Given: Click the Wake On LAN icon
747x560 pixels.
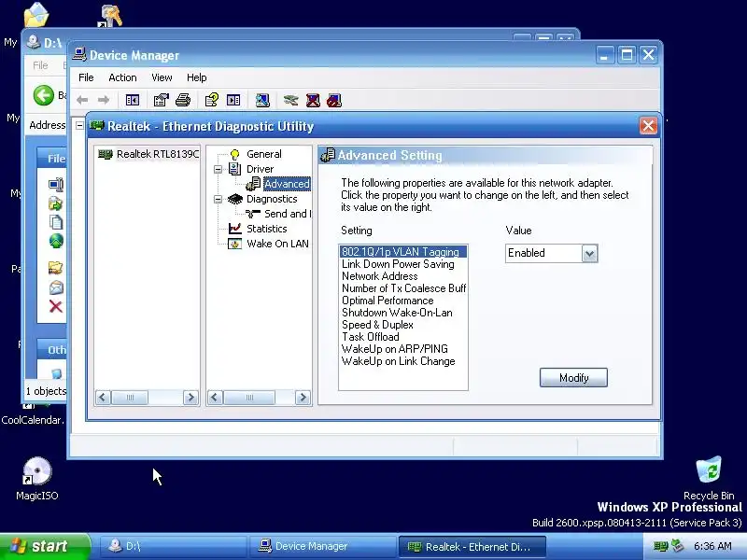Looking at the screenshot, I should 235,244.
